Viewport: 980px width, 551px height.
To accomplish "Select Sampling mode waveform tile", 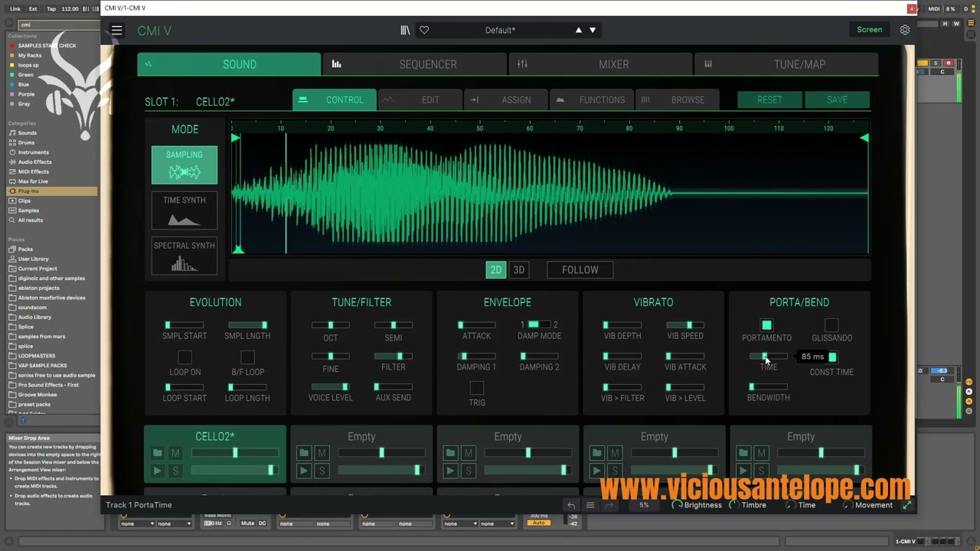I will pos(185,165).
